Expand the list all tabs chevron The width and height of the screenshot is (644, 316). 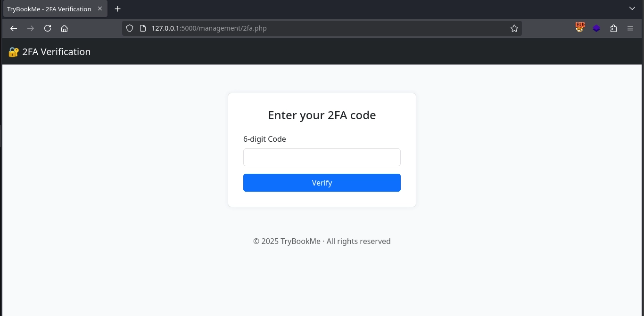click(632, 8)
